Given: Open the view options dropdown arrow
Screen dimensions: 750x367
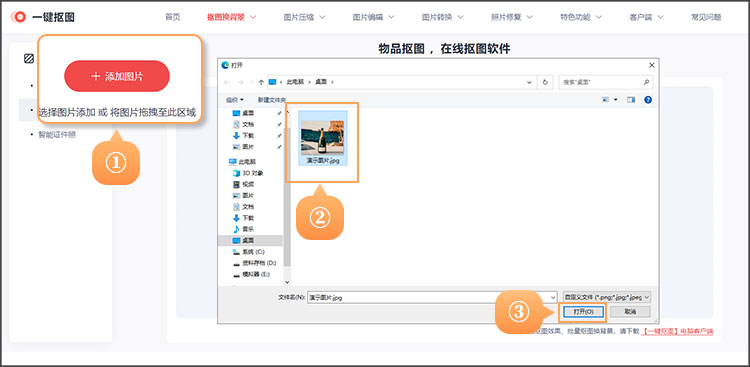Looking at the screenshot, I should click(616, 100).
